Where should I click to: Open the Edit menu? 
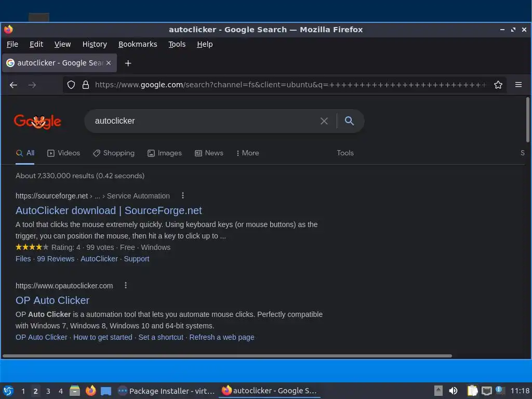click(x=36, y=44)
